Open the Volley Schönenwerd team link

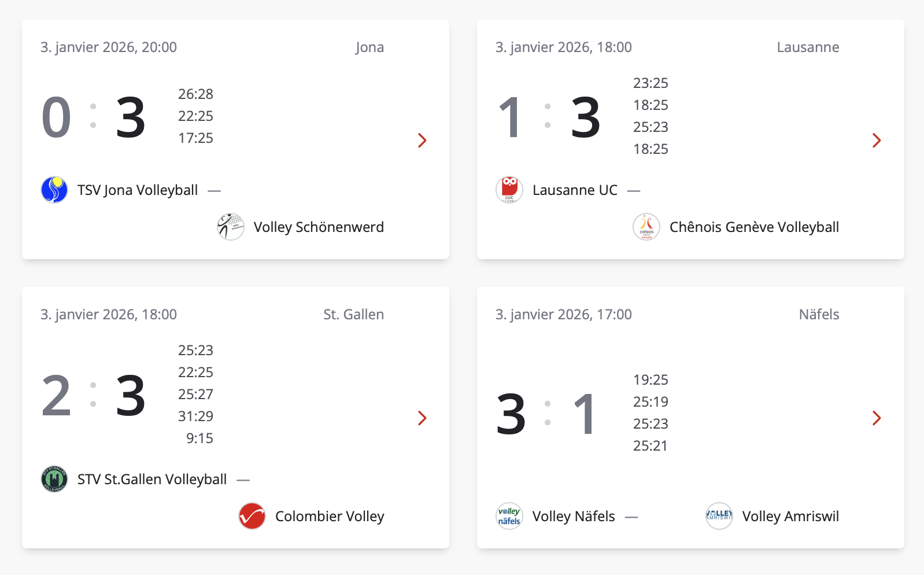click(319, 227)
